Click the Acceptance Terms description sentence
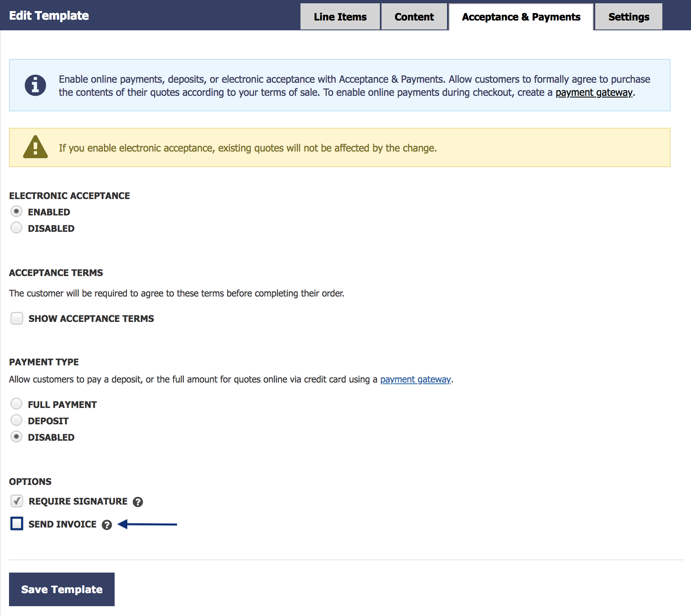 pos(176,294)
